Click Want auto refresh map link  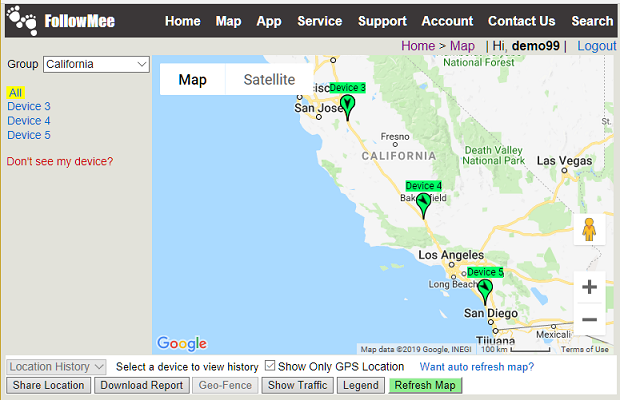pos(477,367)
